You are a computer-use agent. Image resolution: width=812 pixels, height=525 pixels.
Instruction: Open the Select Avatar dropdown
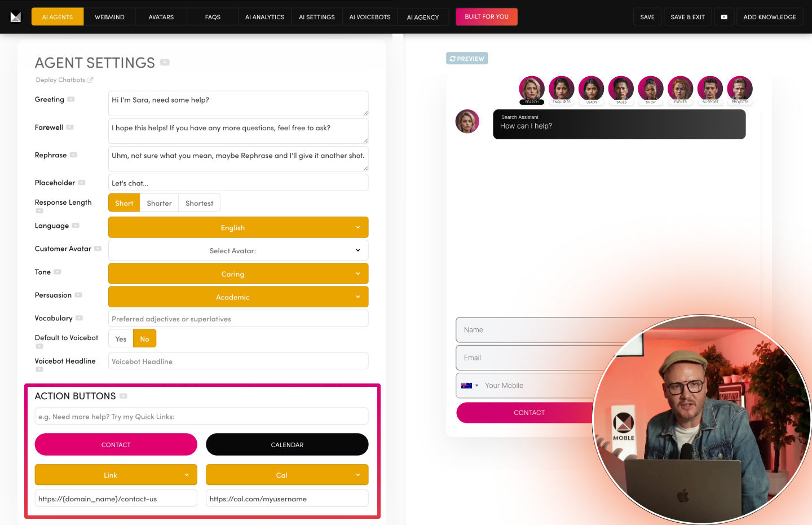(238, 250)
